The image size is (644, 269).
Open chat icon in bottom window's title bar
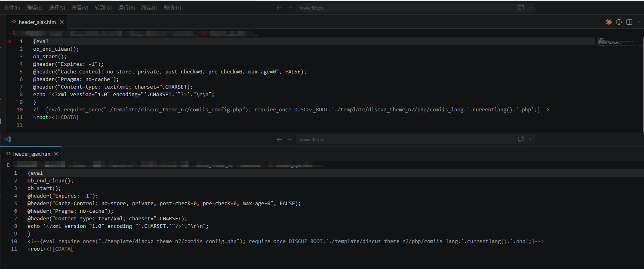(x=521, y=139)
